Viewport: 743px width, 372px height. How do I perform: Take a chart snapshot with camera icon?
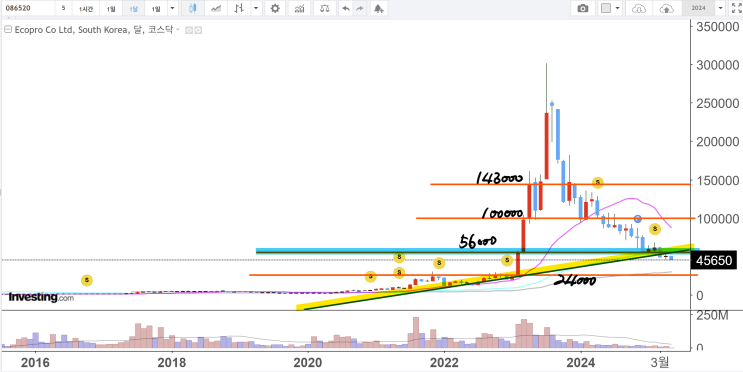pyautogui.click(x=583, y=8)
